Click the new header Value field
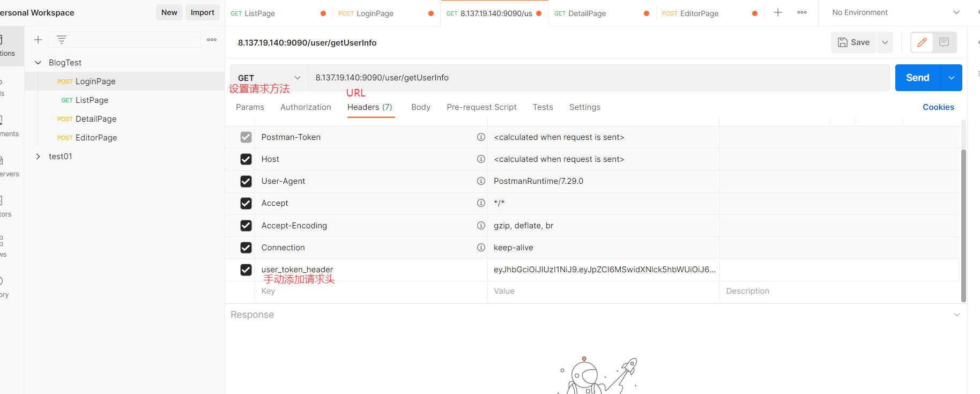 (x=604, y=291)
